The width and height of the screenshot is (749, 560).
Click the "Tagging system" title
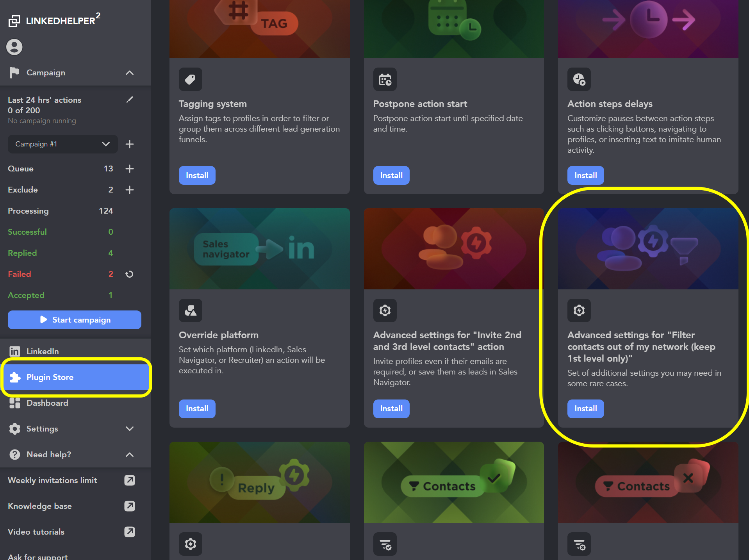(x=213, y=104)
